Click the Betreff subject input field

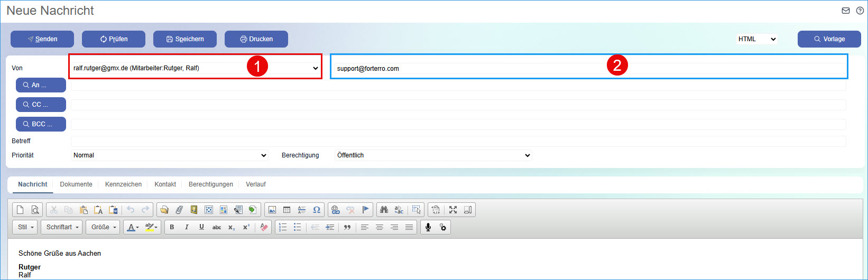pos(458,141)
